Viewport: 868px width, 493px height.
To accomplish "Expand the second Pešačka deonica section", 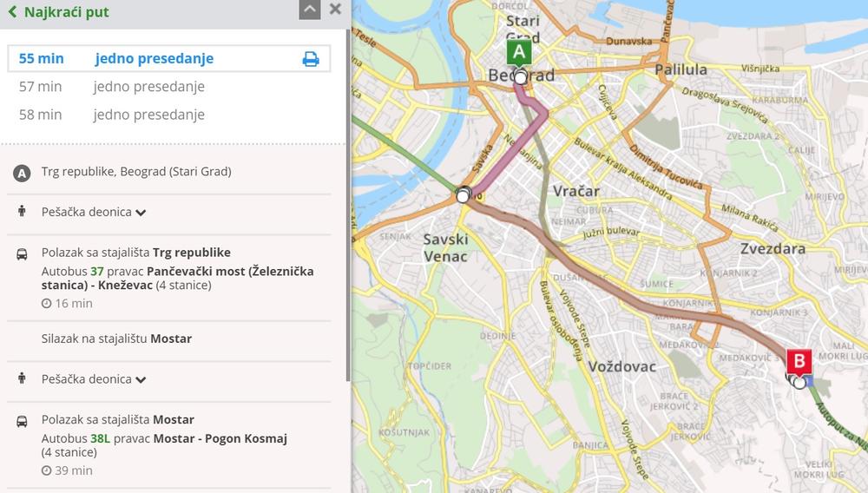I will click(94, 379).
